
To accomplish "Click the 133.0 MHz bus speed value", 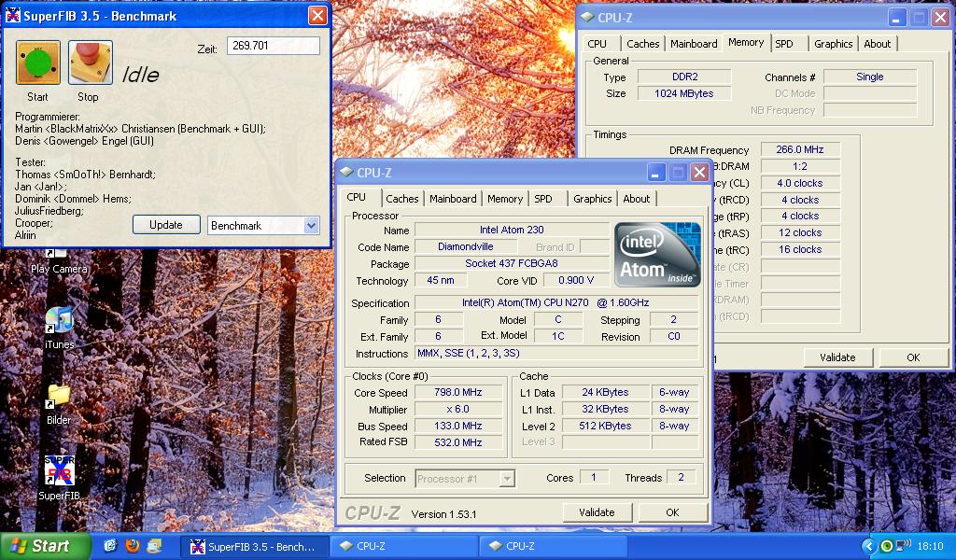I will tap(457, 426).
